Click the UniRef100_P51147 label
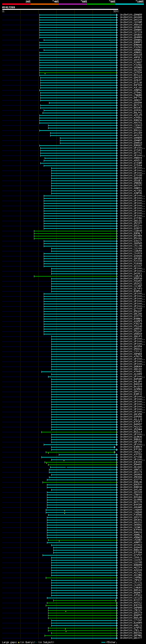The width and height of the screenshot is (146, 644). pos(131,331)
